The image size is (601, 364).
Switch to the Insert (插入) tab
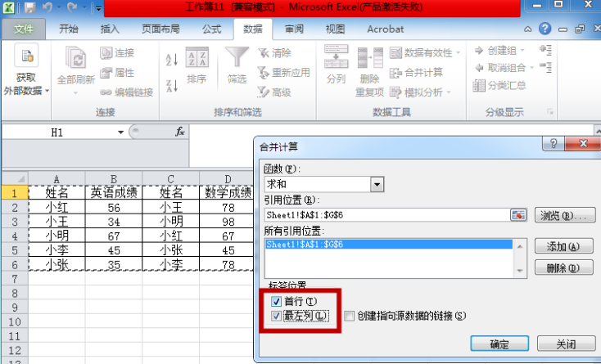pos(110,29)
